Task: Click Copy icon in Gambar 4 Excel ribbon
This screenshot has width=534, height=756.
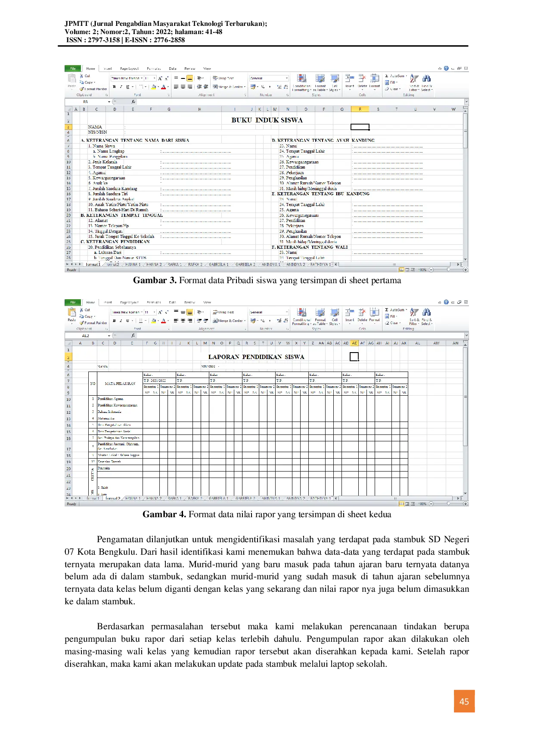Action: 82,316
